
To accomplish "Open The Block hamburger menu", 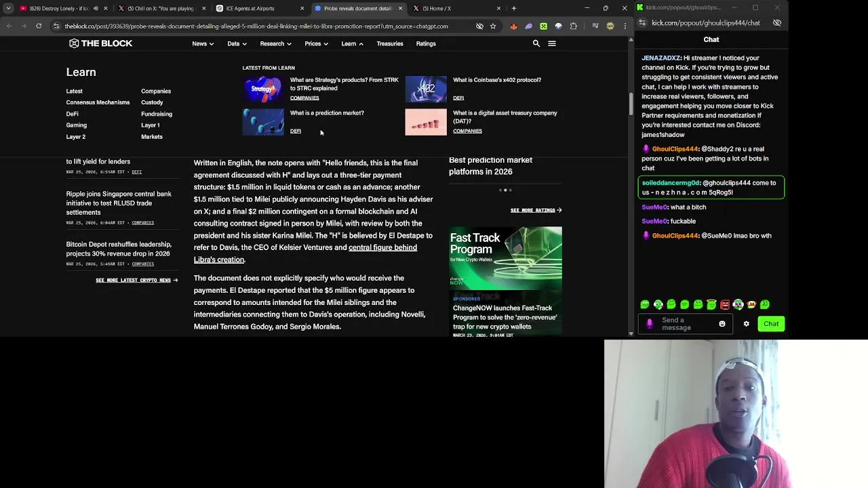I will (x=552, y=43).
